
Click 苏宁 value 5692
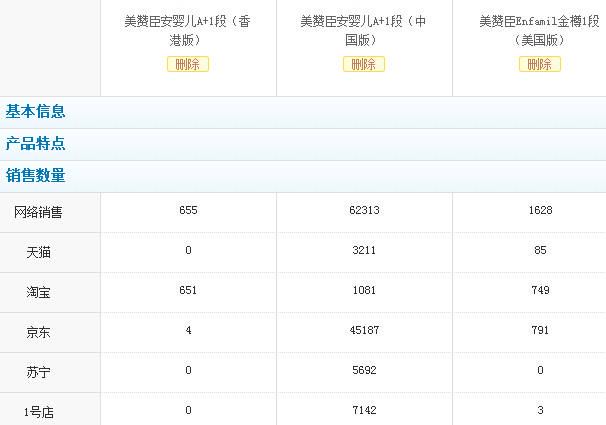[x=364, y=370]
